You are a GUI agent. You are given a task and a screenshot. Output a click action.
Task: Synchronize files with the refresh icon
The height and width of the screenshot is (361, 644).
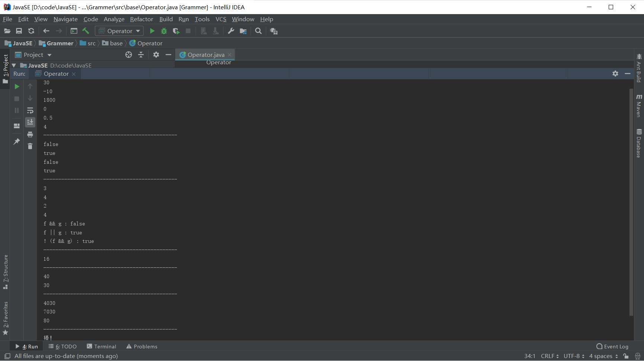[31, 31]
